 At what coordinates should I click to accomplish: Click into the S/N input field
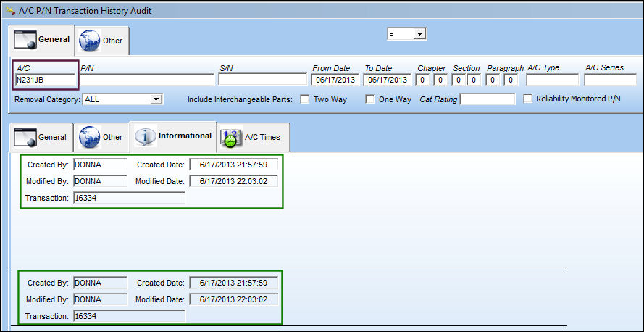(x=263, y=79)
